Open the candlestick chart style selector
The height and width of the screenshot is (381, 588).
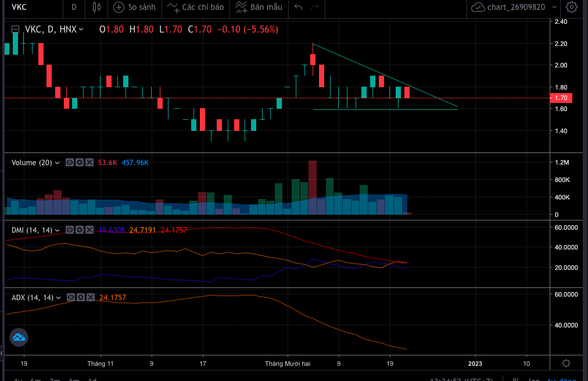(x=96, y=8)
